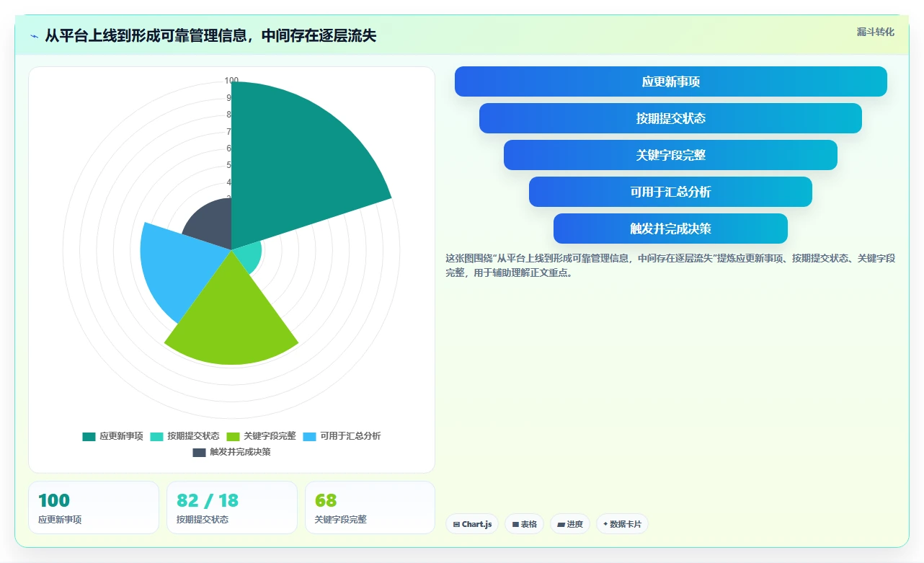Click the 按期提交状态 funnel bar

[x=670, y=118]
